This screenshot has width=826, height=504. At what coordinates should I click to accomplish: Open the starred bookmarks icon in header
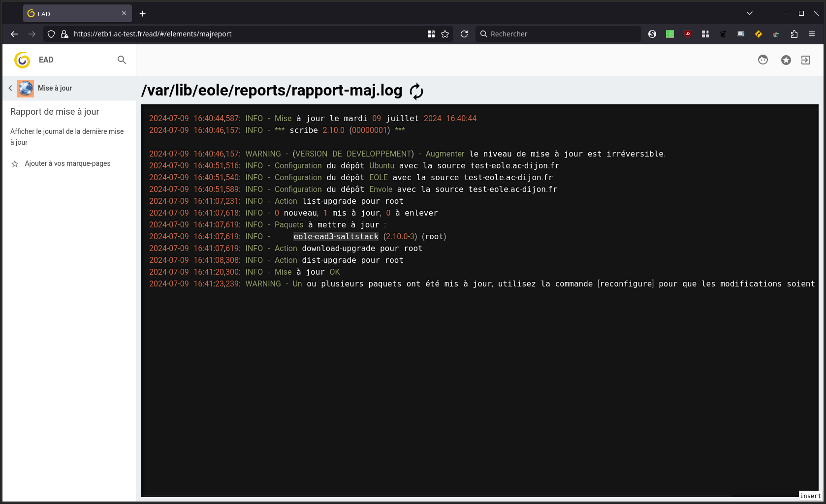[x=786, y=60]
